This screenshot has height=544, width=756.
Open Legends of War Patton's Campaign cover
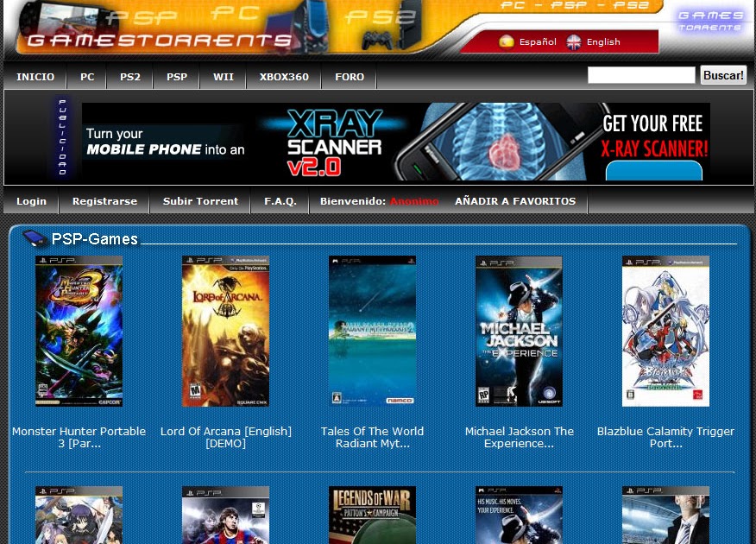click(x=372, y=515)
